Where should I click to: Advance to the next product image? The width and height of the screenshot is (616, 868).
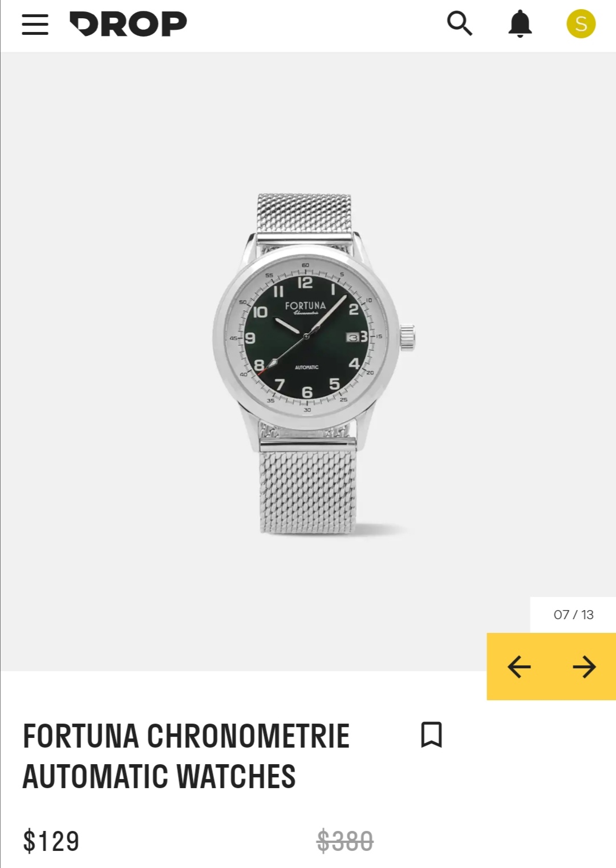point(584,667)
